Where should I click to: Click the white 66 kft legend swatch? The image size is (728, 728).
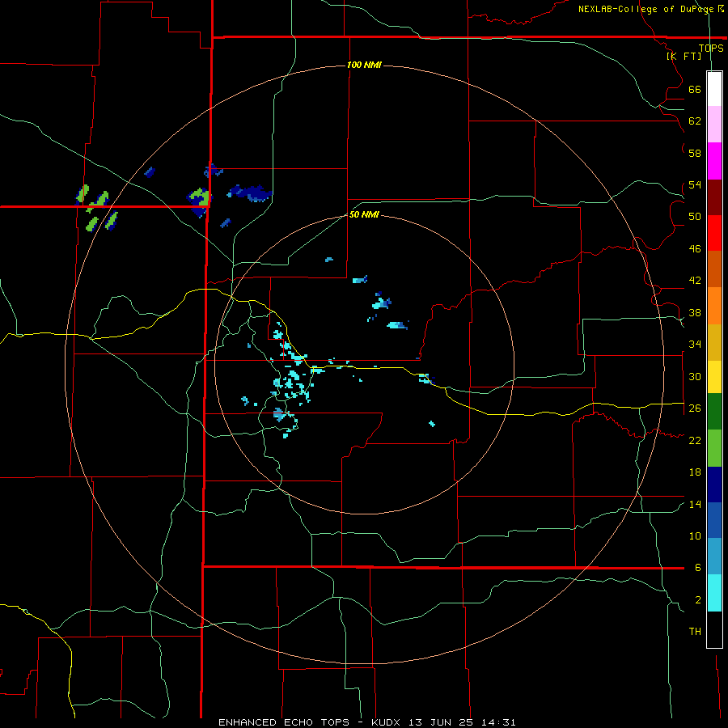[x=714, y=89]
